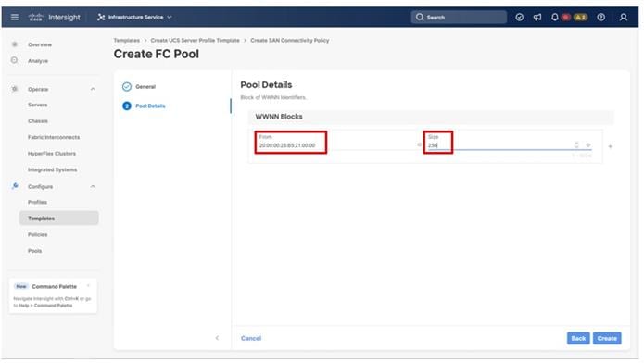Open Integrated Systems in the sidebar
644x363 pixels.
click(x=52, y=169)
